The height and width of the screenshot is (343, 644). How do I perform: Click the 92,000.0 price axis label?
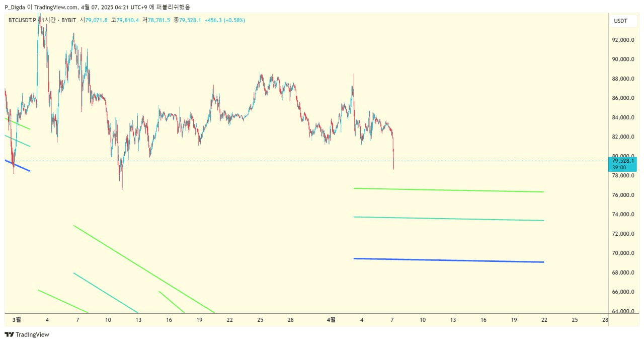tap(622, 40)
